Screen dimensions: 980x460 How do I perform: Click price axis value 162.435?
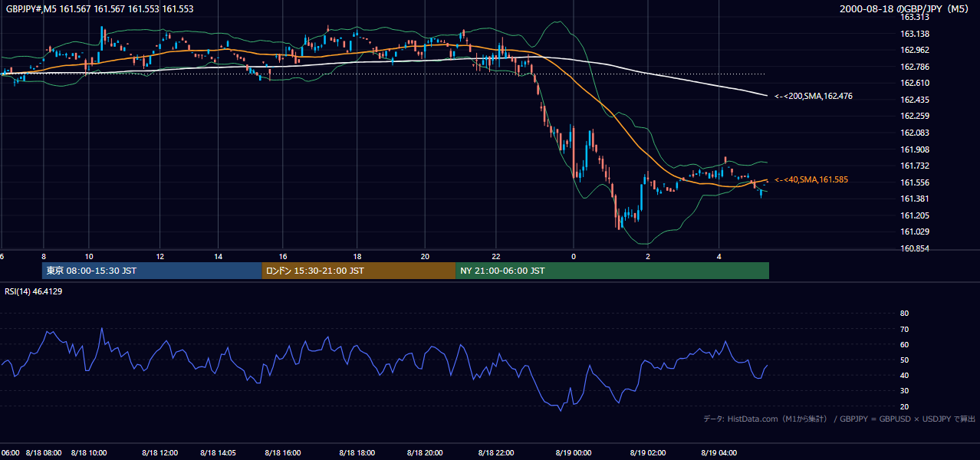pyautogui.click(x=915, y=100)
